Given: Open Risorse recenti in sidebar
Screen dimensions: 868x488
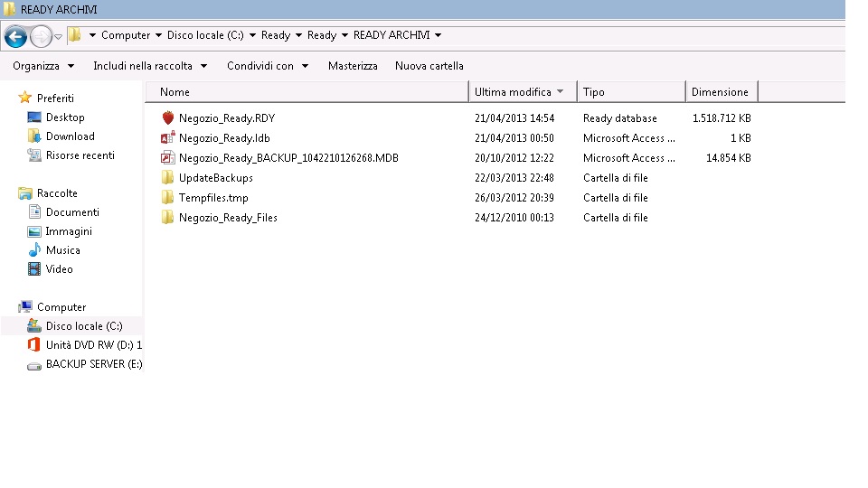Looking at the screenshot, I should click(80, 155).
